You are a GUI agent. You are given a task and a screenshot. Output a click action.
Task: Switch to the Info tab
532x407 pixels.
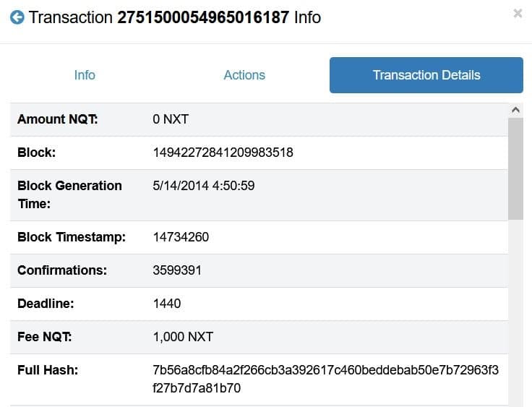(85, 75)
